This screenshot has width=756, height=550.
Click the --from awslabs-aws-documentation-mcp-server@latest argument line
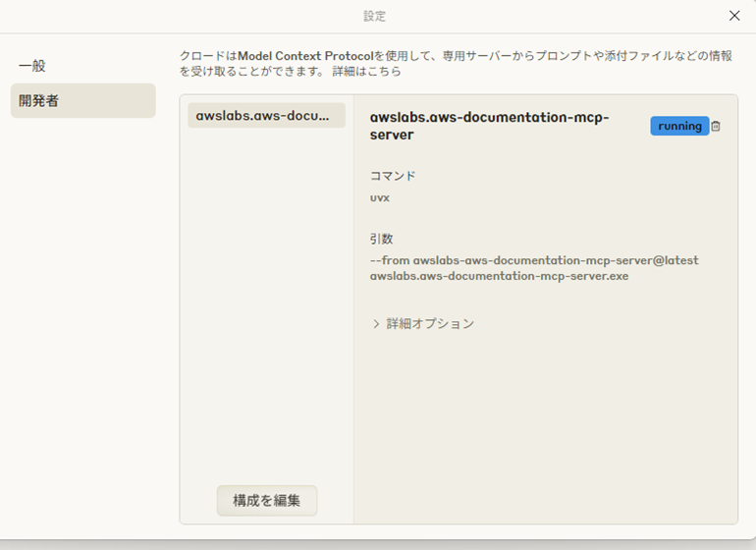coord(534,260)
